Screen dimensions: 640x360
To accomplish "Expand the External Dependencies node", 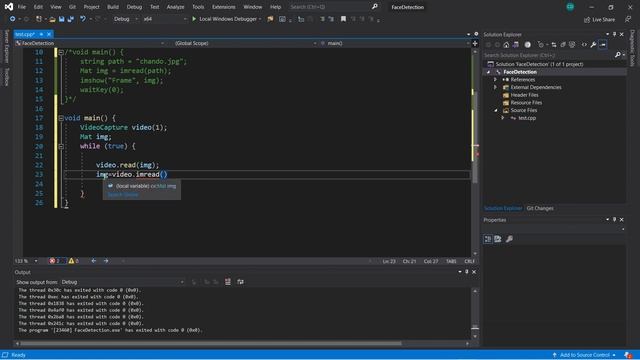I will [x=496, y=87].
